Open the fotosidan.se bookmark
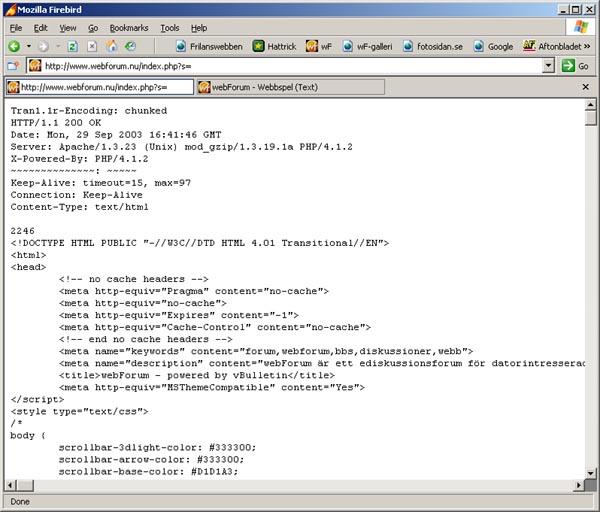 pyautogui.click(x=432, y=46)
